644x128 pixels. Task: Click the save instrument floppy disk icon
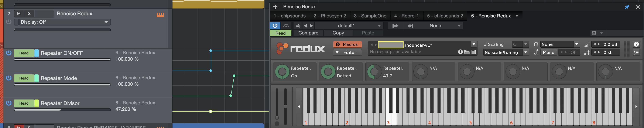(x=473, y=52)
